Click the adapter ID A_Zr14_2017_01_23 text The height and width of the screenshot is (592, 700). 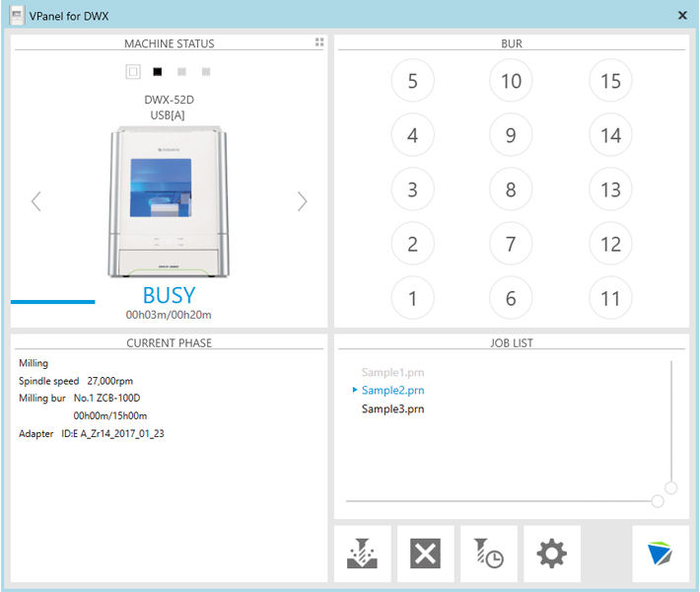point(112,434)
